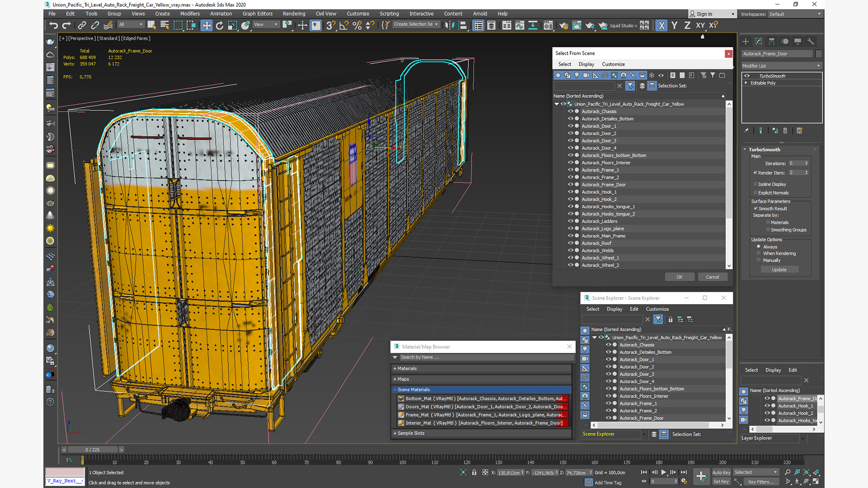The image size is (868, 488).
Task: Restrict transform to X axis button
Action: [x=661, y=26]
